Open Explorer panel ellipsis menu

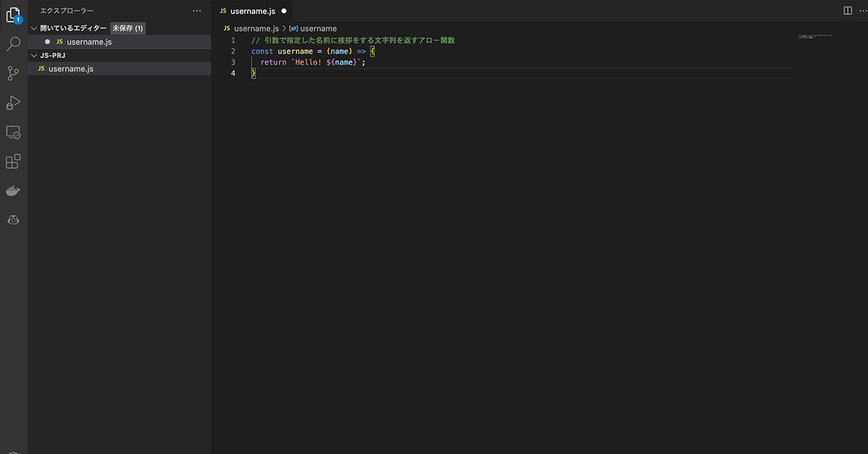(197, 11)
